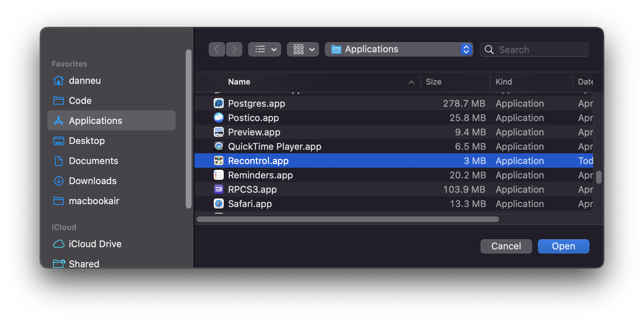Click the danneu home icon in sidebar
The height and width of the screenshot is (321, 644).
58,80
